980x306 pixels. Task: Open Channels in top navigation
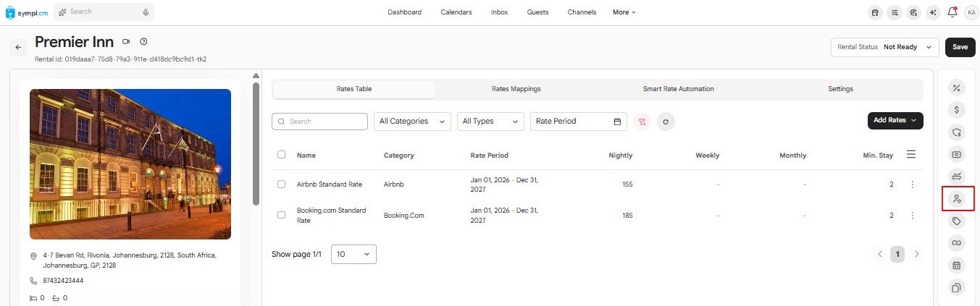(582, 12)
